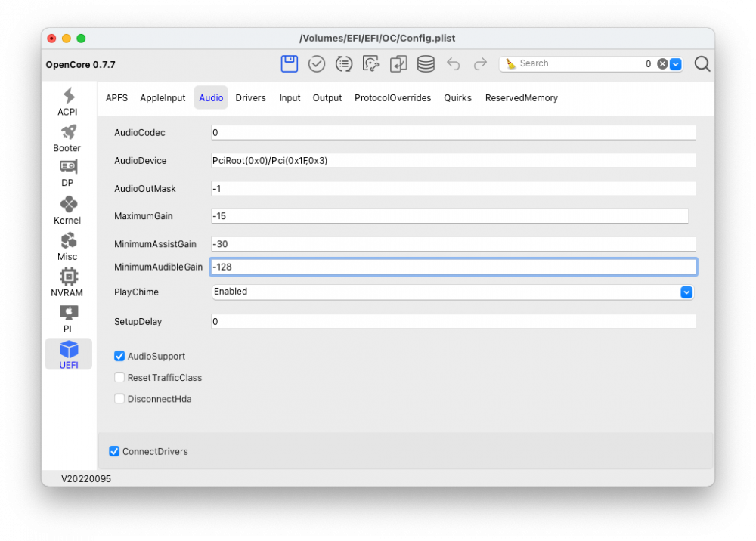Switch to the AppleInput tab
The height and width of the screenshot is (541, 756).
163,97
